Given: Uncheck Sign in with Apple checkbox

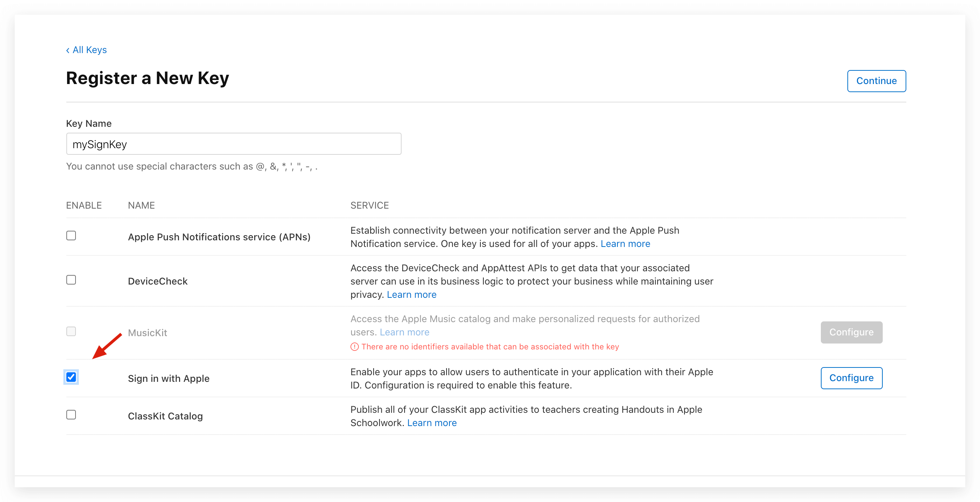Looking at the screenshot, I should point(71,377).
